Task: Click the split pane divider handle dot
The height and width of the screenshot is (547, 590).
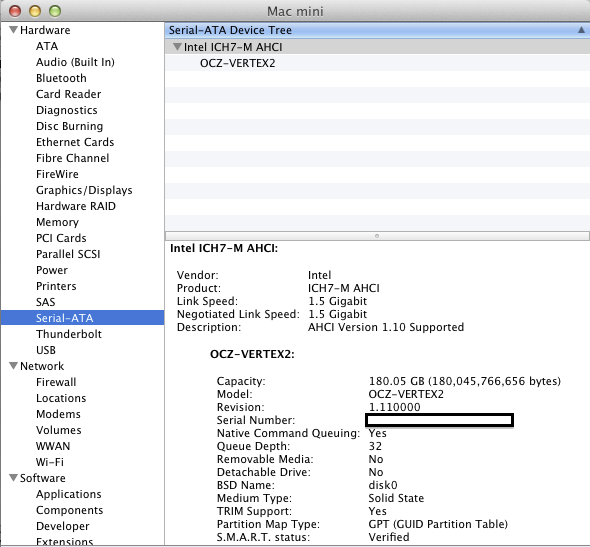Action: click(x=377, y=236)
